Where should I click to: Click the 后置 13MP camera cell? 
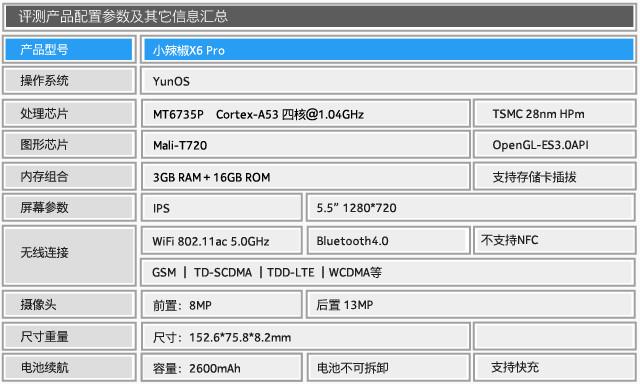tap(471, 304)
